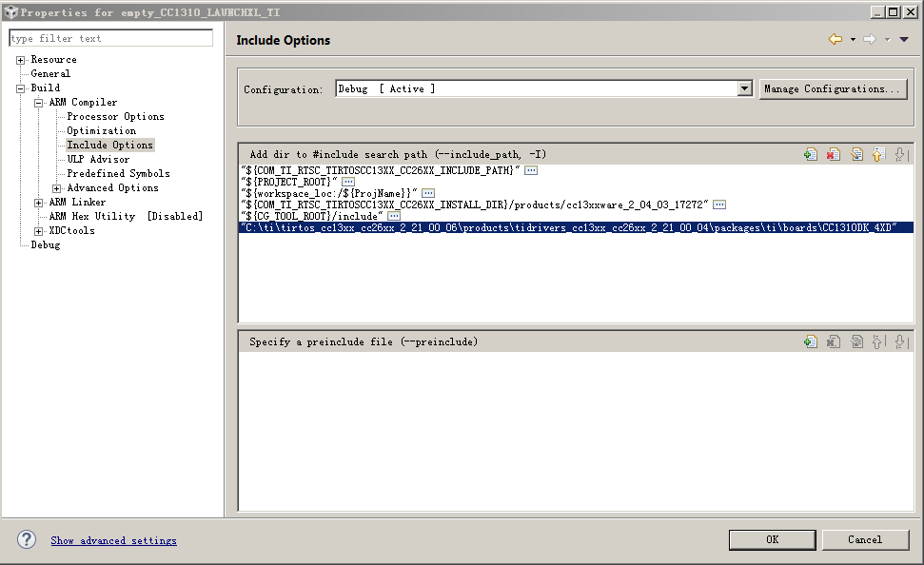The image size is (924, 565).
Task: Cancel the properties dialog
Action: pos(865,539)
